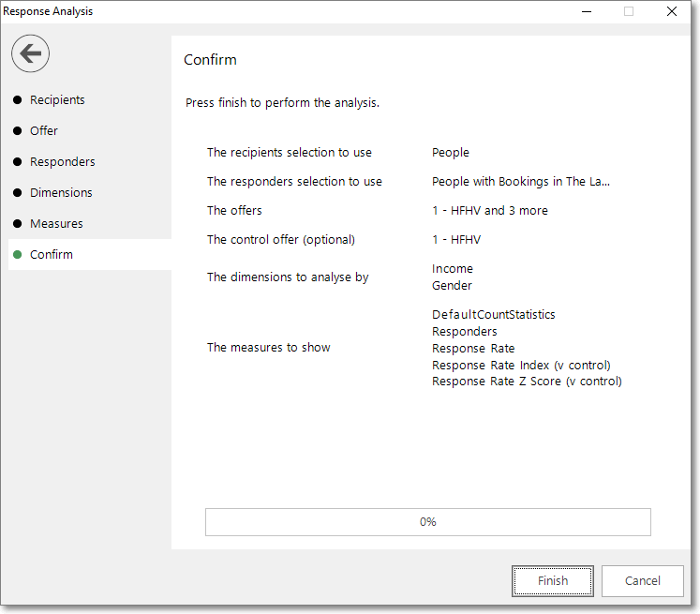This screenshot has width=700, height=614.
Task: Select the Responders step
Action: coord(63,161)
